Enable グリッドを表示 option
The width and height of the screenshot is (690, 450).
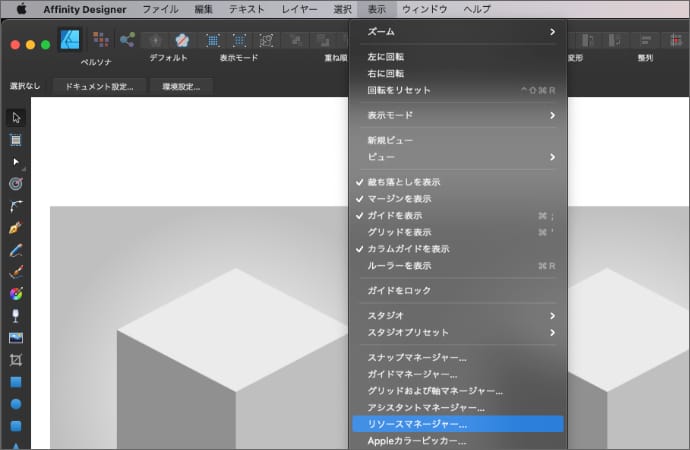400,232
